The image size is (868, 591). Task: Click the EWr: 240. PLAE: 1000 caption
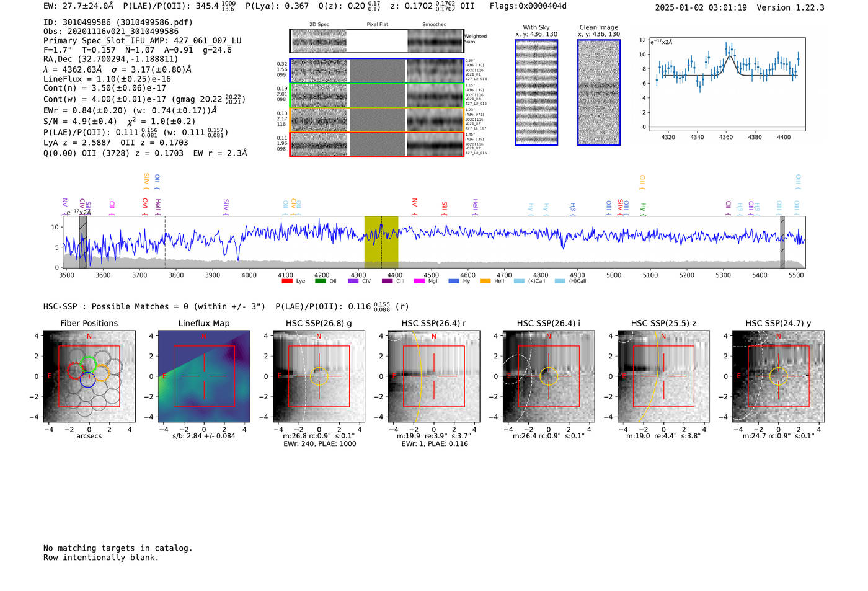(x=320, y=443)
